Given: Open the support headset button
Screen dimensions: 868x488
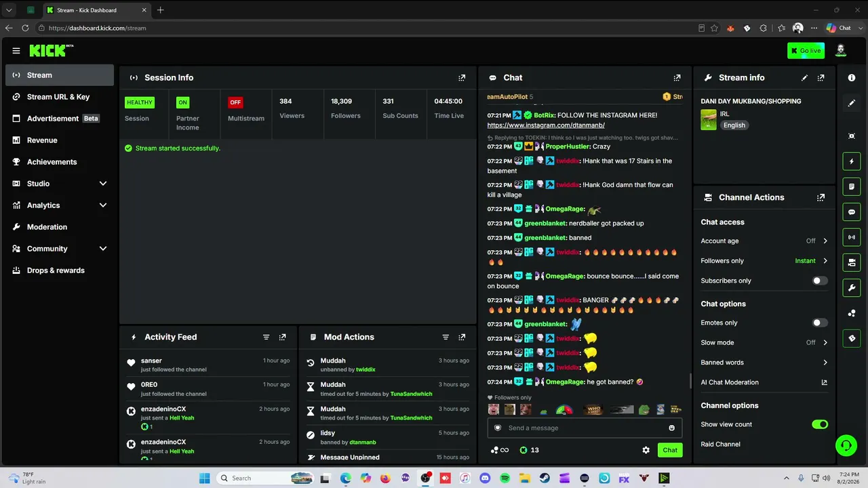Looking at the screenshot, I should tap(846, 445).
